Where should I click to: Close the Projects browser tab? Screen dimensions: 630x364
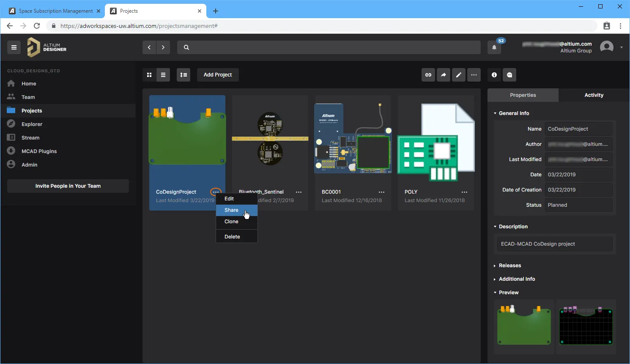click(200, 11)
